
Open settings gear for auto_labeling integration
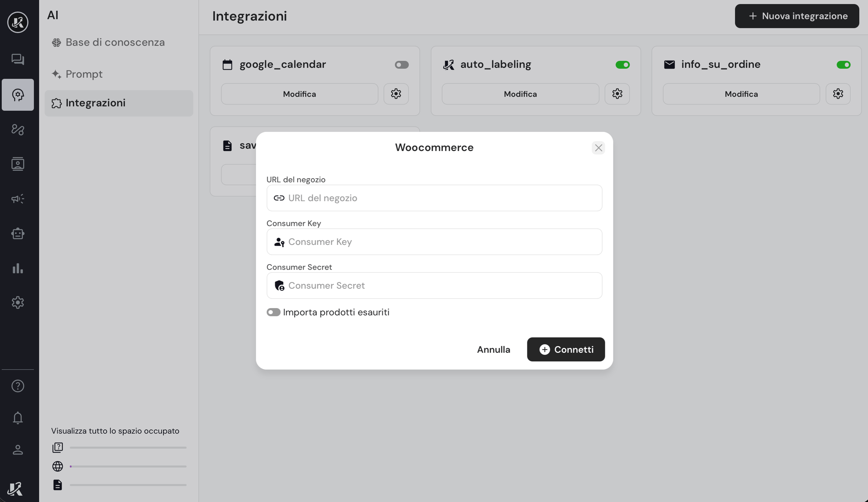[617, 94]
